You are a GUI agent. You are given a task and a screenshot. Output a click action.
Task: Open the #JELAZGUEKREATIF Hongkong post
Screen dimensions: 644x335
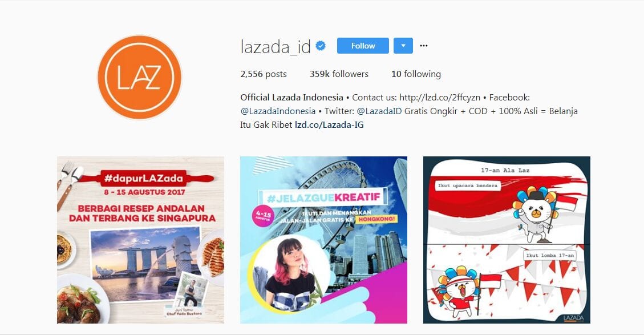[323, 240]
